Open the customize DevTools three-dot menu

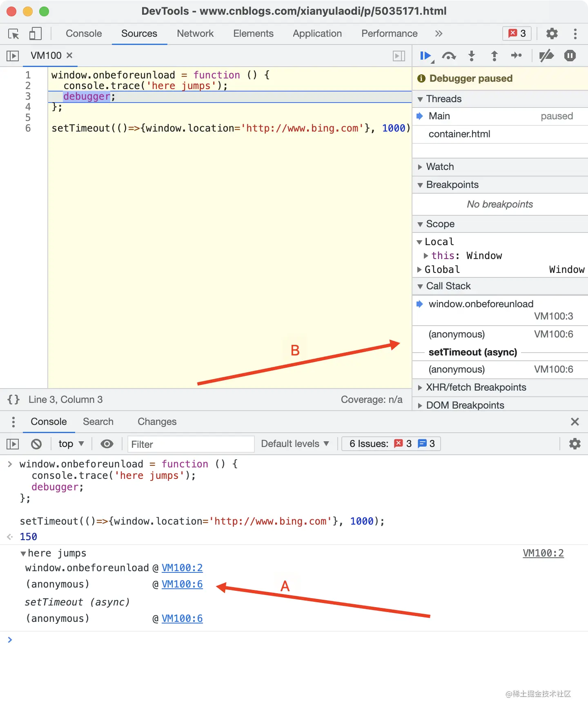point(575,34)
